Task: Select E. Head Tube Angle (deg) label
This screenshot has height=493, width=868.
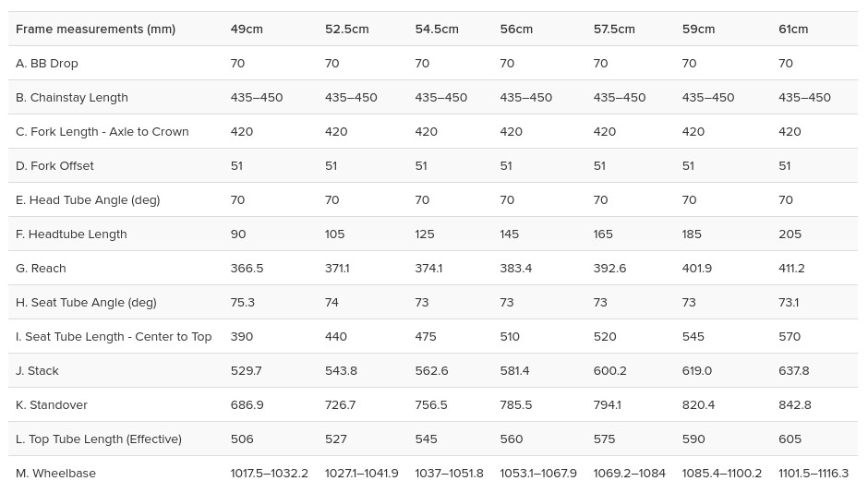Action: [88, 199]
